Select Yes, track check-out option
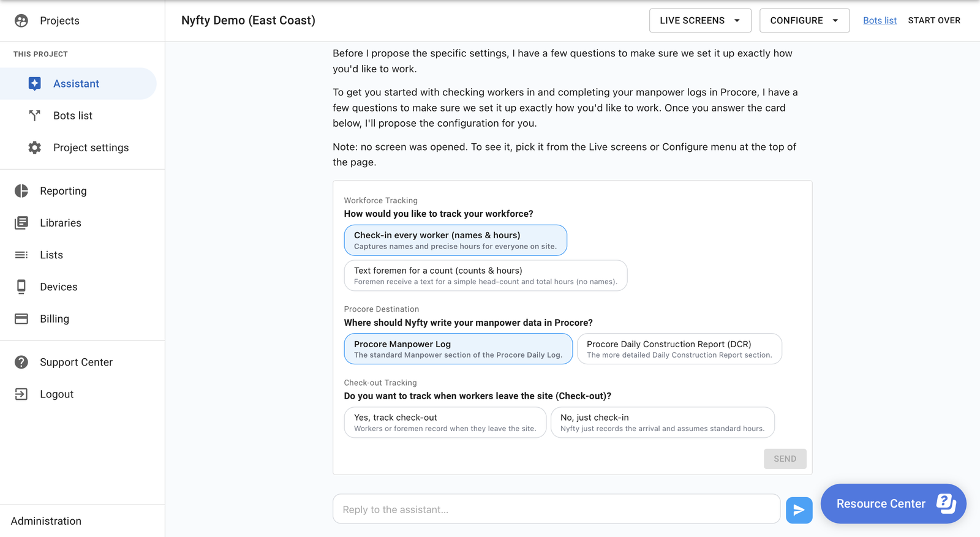 click(x=445, y=422)
